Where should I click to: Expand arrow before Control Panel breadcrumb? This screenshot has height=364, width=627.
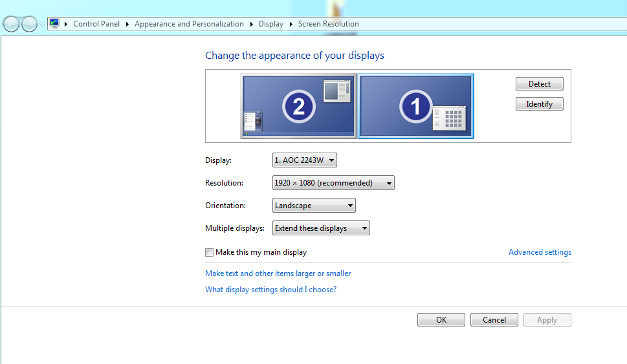tap(65, 24)
